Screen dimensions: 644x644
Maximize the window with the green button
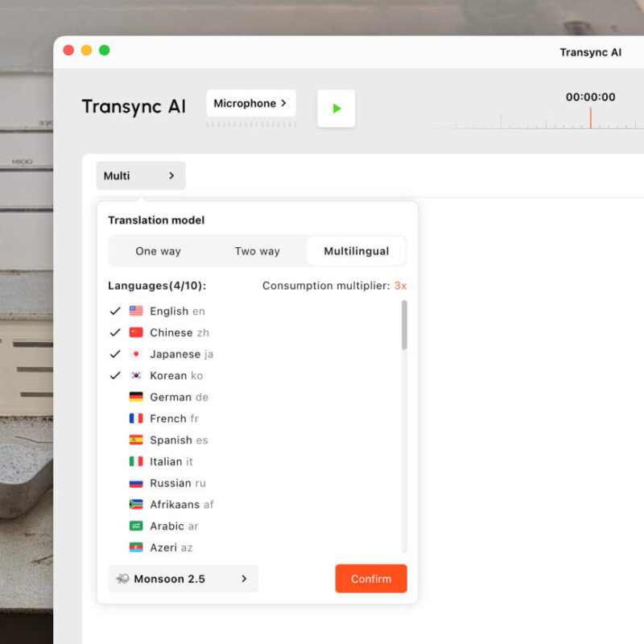coord(105,50)
